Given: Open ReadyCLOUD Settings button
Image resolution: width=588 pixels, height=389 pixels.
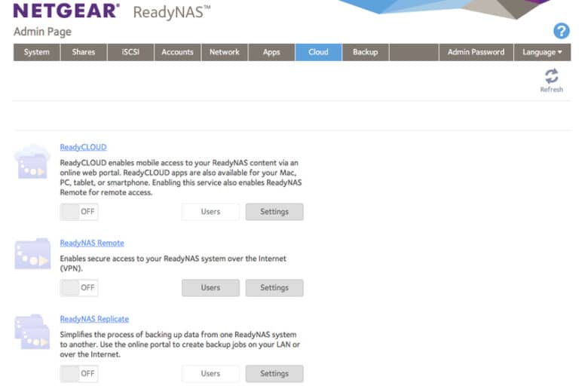Looking at the screenshot, I should [x=274, y=212].
